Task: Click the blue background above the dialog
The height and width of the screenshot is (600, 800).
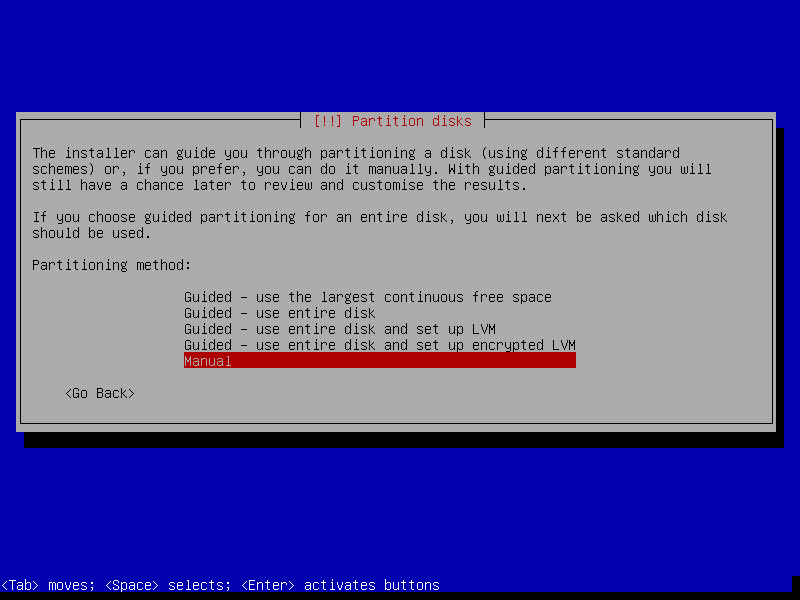Action: [x=400, y=56]
